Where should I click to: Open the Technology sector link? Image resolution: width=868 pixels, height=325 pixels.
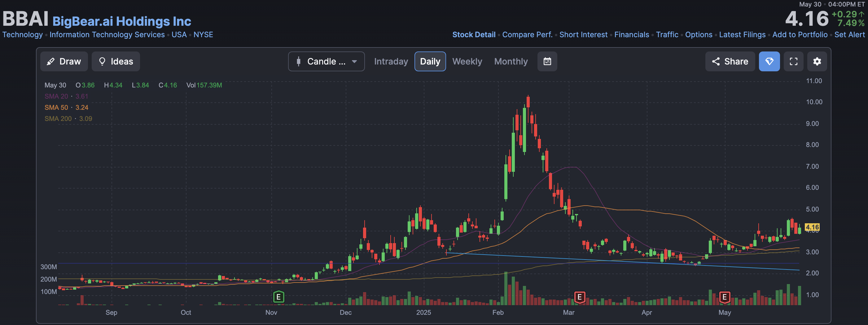coord(23,35)
